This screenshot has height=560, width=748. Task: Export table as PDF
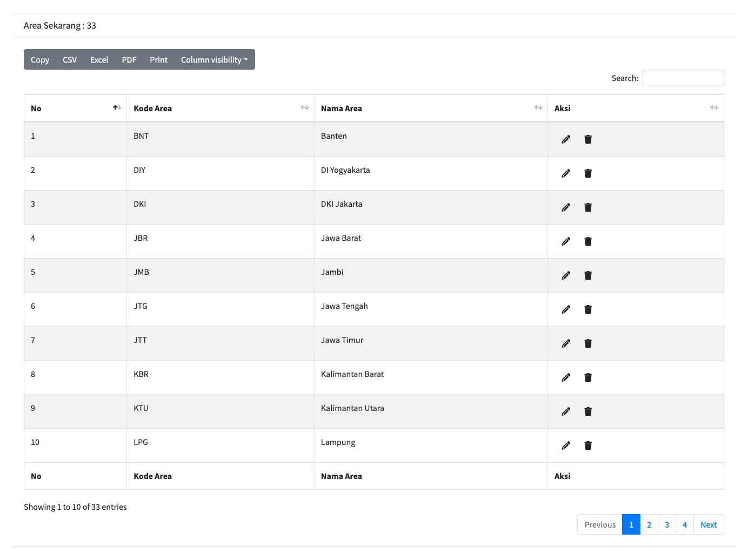(x=129, y=59)
